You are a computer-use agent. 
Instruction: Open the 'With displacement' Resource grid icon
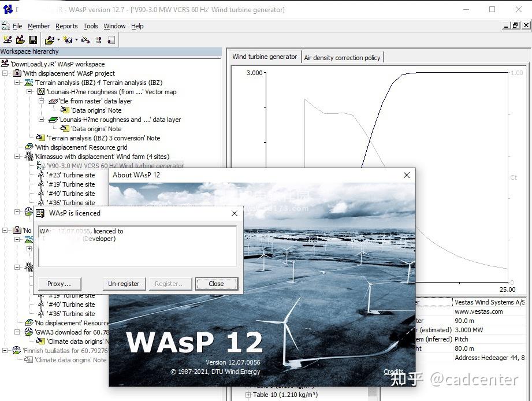click(x=29, y=147)
